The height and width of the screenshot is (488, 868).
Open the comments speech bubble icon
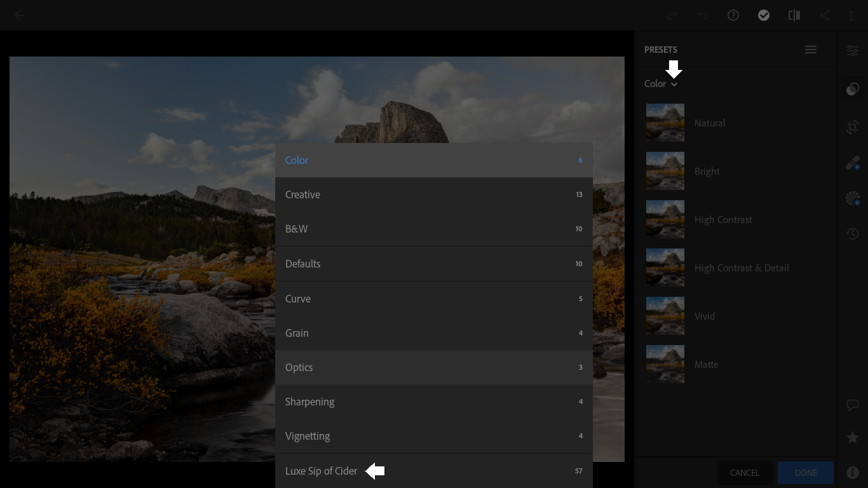853,405
